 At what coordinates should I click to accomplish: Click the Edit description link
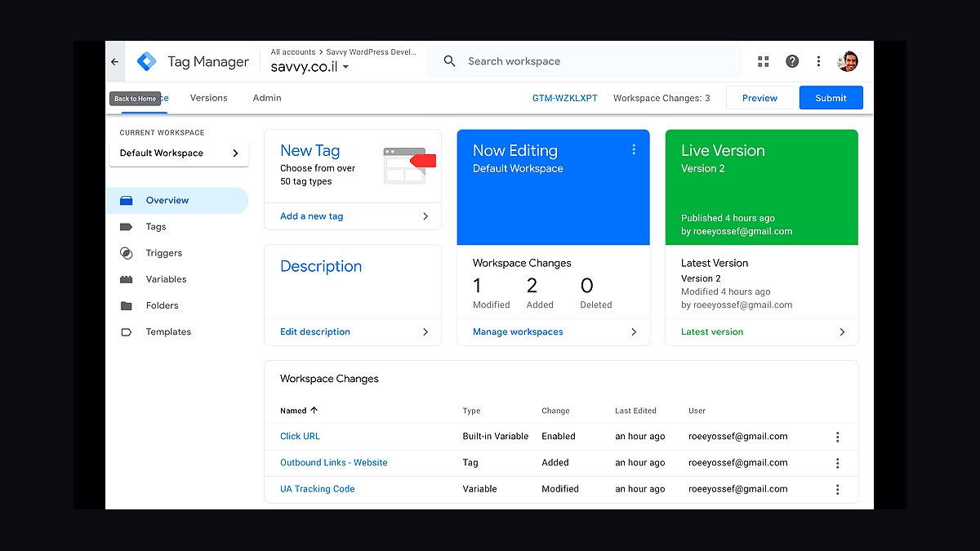point(315,332)
